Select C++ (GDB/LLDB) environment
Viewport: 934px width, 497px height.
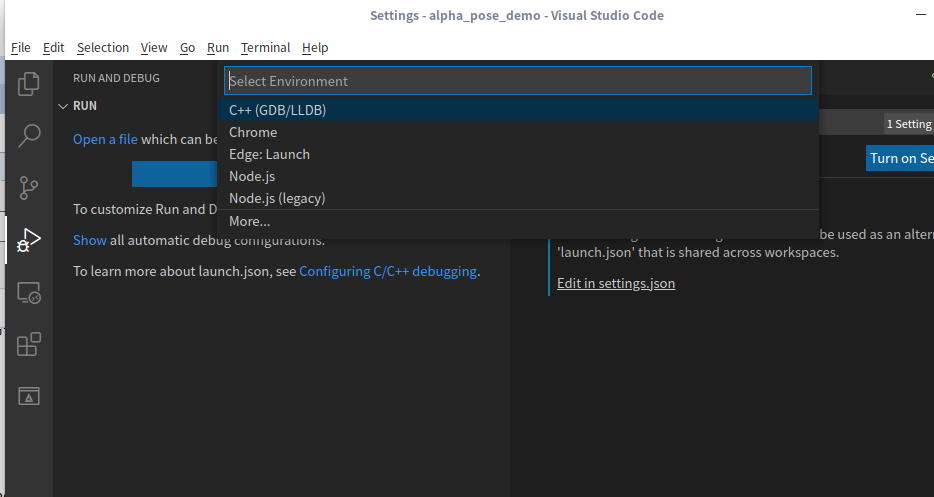point(518,110)
